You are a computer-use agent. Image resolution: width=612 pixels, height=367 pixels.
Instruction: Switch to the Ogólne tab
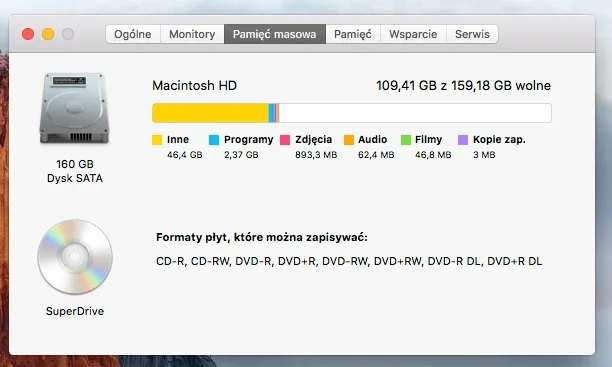pyautogui.click(x=133, y=34)
